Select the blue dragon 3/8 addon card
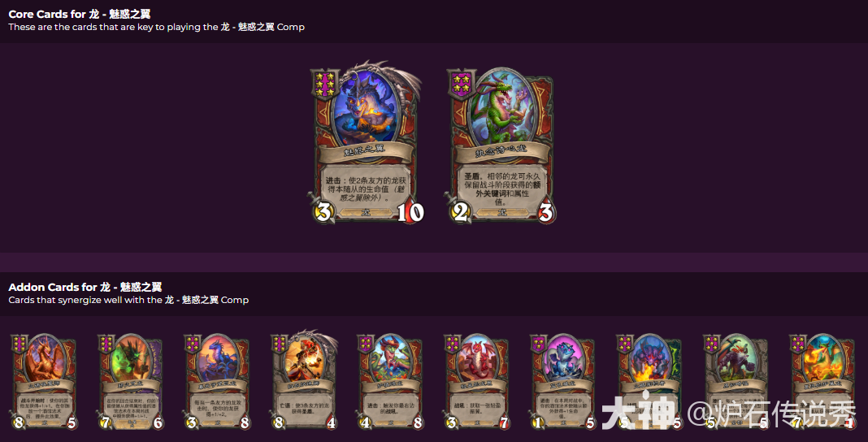This screenshot has width=868, height=442. pyautogui.click(x=216, y=382)
